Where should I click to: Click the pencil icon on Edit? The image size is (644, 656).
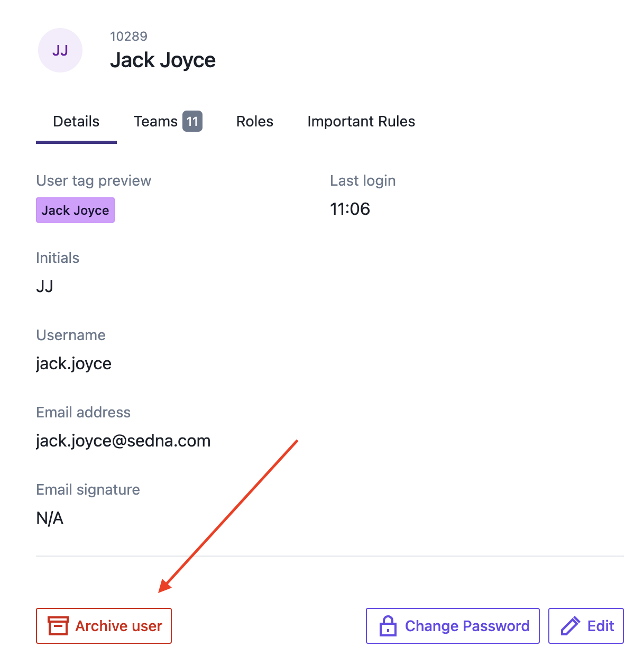570,626
